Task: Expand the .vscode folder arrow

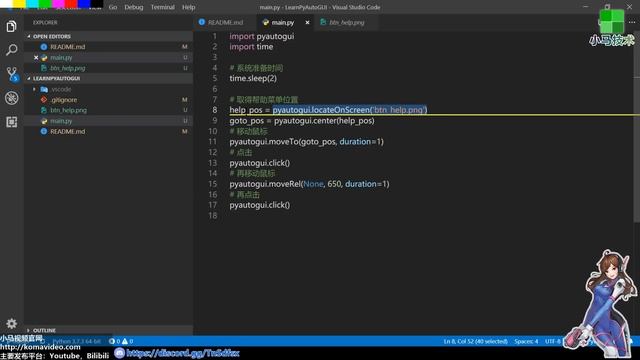Action: coord(34,89)
